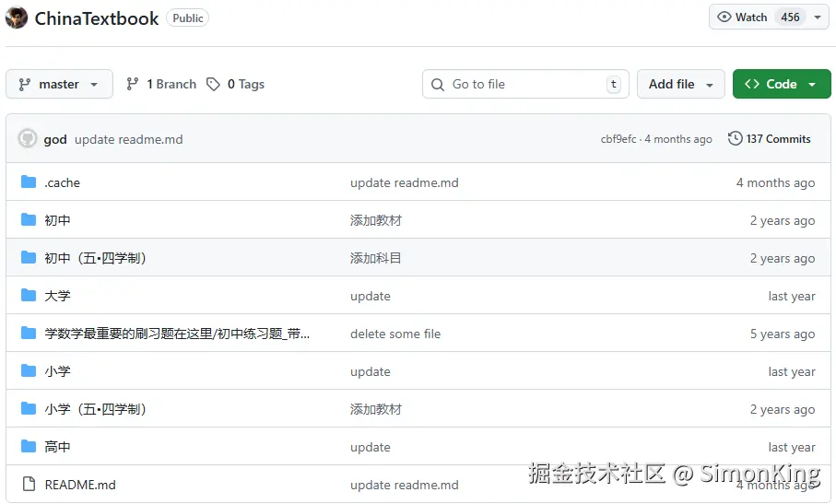Viewport: 836px width, 504px height.
Task: Open README.md row commit update readme.md
Action: (x=404, y=485)
